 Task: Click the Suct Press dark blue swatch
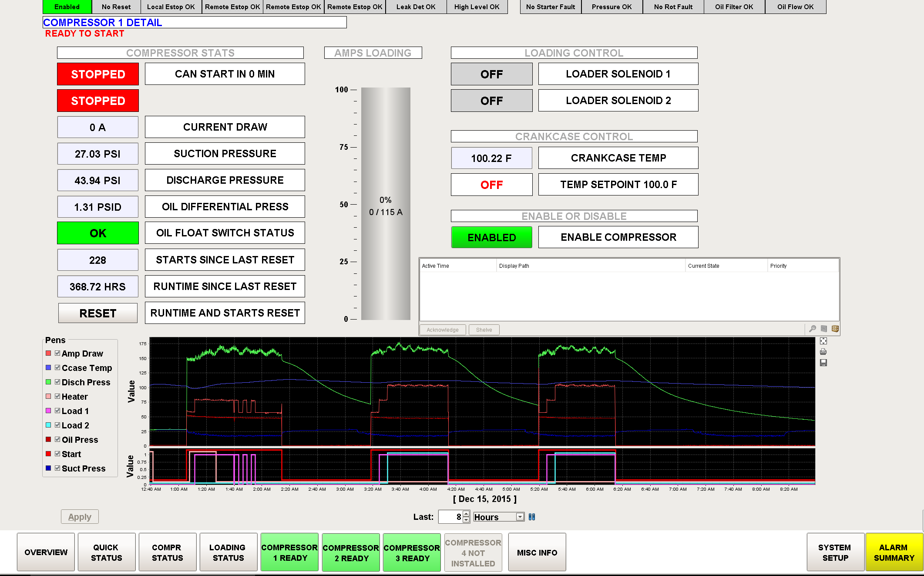48,468
